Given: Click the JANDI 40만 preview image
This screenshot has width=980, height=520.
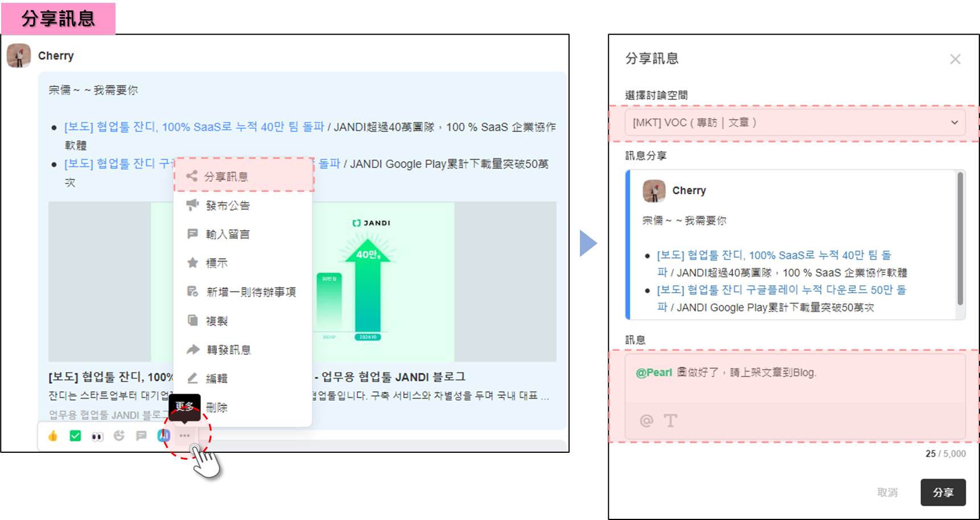Looking at the screenshot, I should click(x=302, y=281).
